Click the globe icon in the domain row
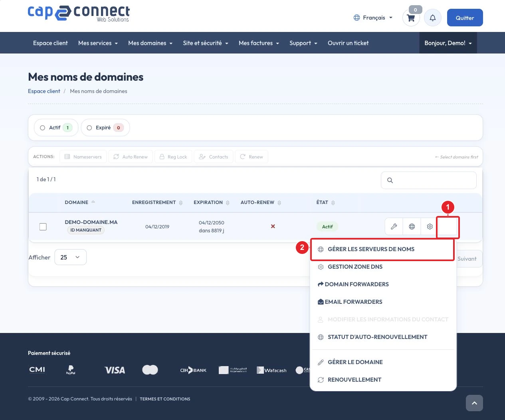Image resolution: width=505 pixels, height=420 pixels. pyautogui.click(x=412, y=226)
